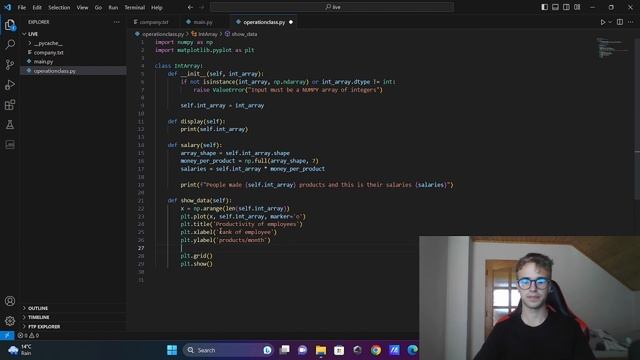The image size is (640, 360).
Task: Open the Extensions view
Action: [10, 104]
